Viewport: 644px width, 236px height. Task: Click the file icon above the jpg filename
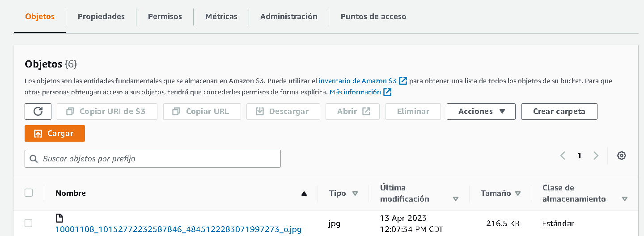[x=59, y=218]
